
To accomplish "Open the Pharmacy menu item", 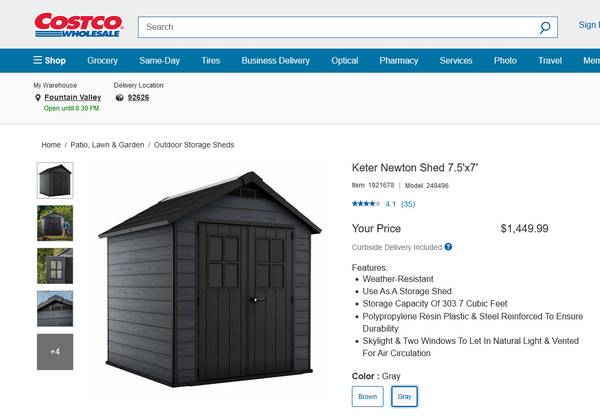I will (398, 60).
